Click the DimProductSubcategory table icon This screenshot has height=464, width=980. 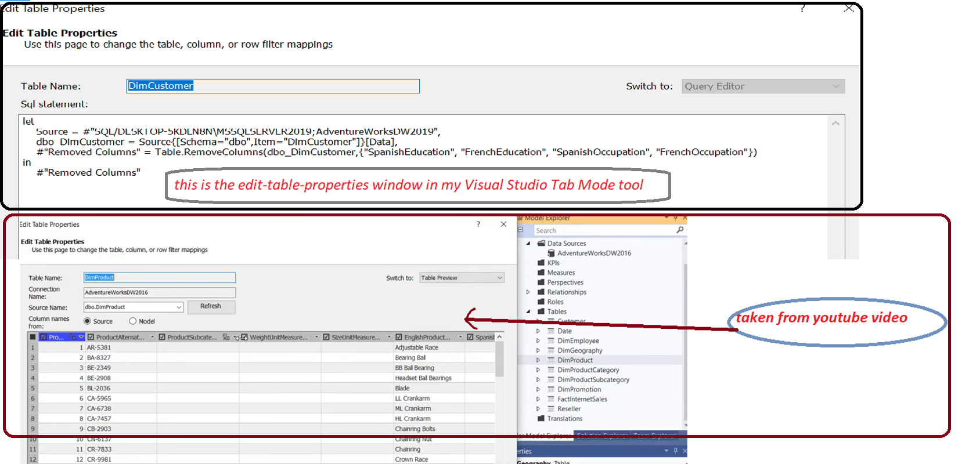point(551,380)
